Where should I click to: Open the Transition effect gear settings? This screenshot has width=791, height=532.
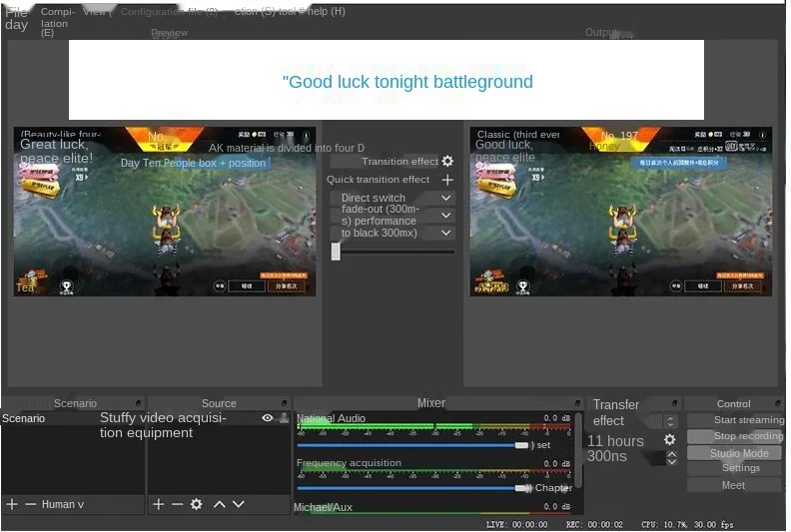pos(447,161)
